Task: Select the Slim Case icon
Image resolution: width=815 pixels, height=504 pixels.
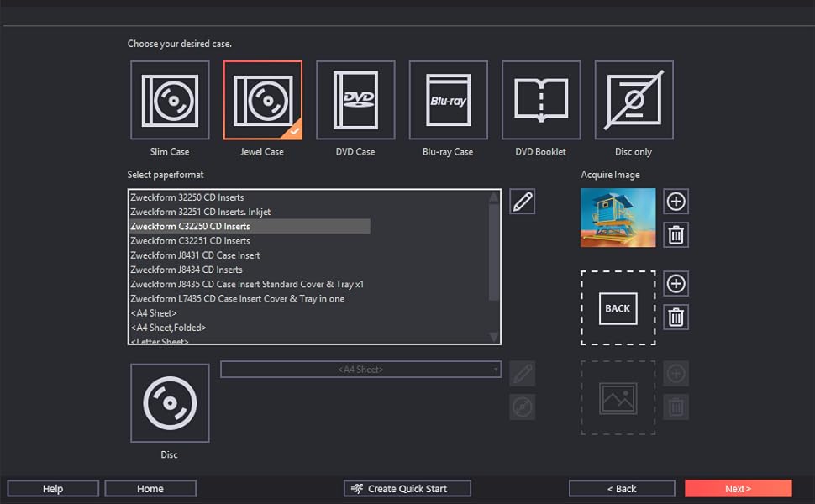Action: pyautogui.click(x=170, y=100)
